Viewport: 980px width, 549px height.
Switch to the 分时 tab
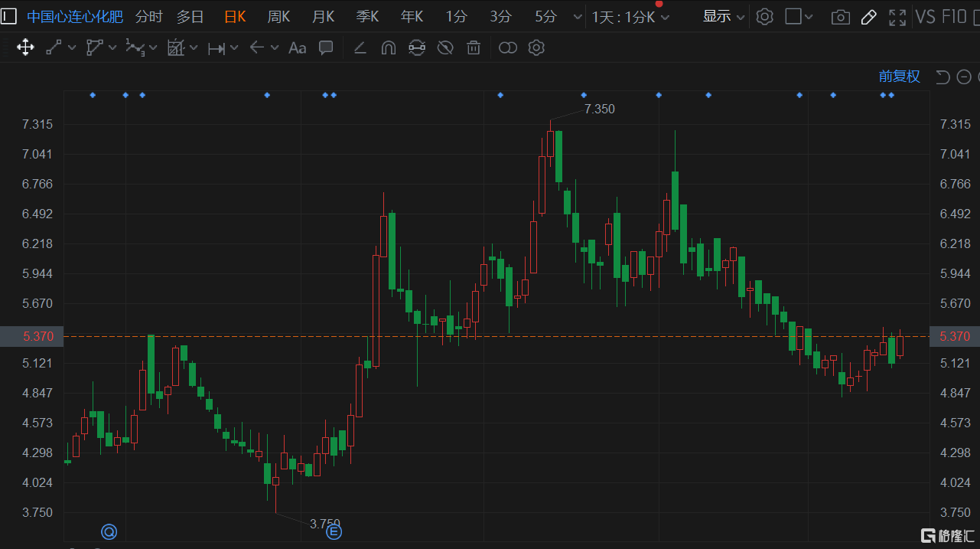[x=149, y=16]
